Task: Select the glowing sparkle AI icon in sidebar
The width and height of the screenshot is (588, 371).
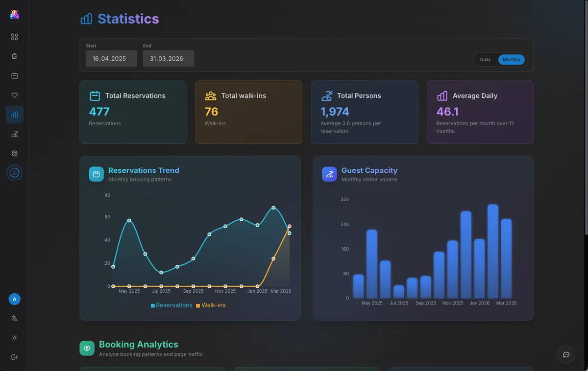Action: [14, 173]
